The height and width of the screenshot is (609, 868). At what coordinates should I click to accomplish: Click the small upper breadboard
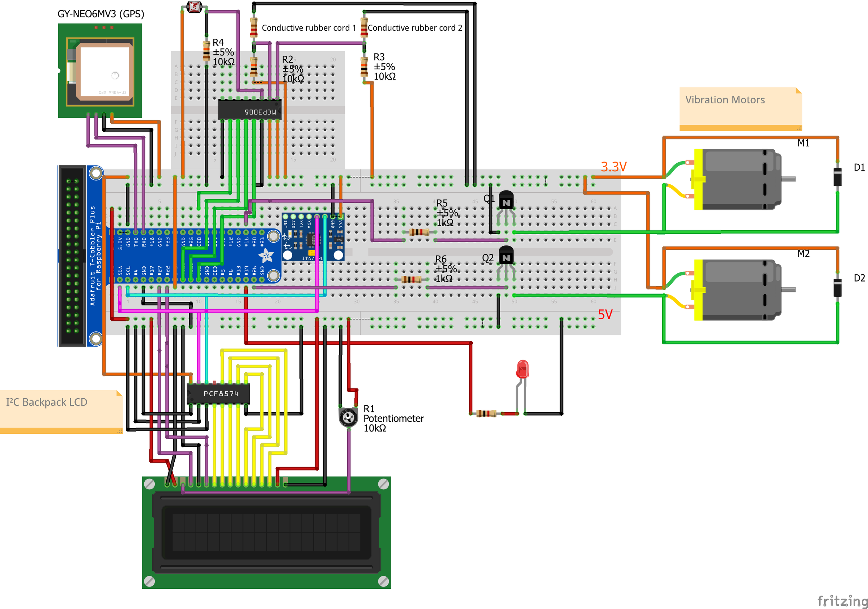(258, 110)
